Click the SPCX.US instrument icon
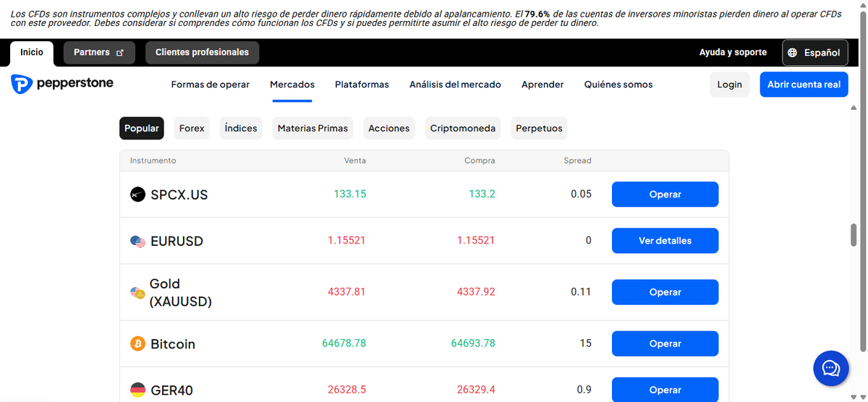Viewport: 868px width, 402px height. 137,194
